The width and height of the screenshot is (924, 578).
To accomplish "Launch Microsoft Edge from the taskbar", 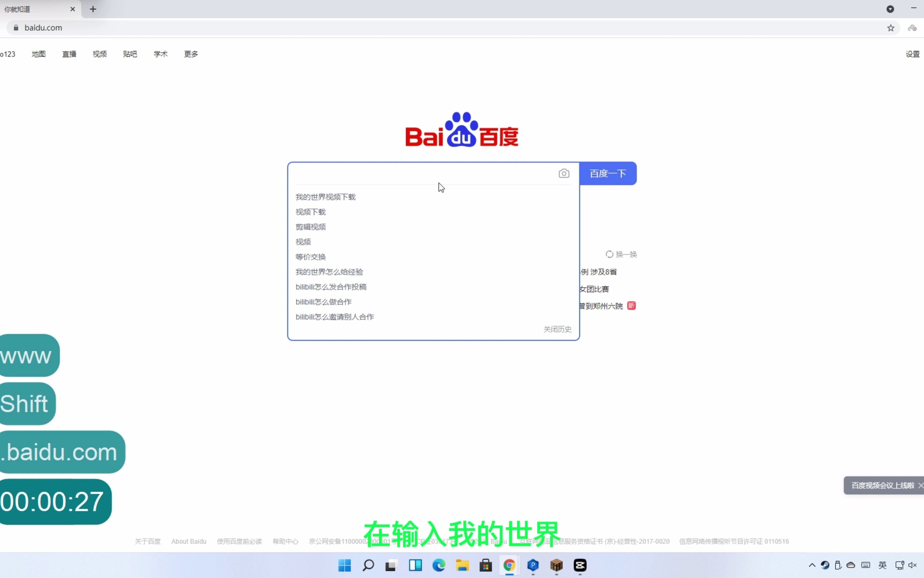I will 439,565.
